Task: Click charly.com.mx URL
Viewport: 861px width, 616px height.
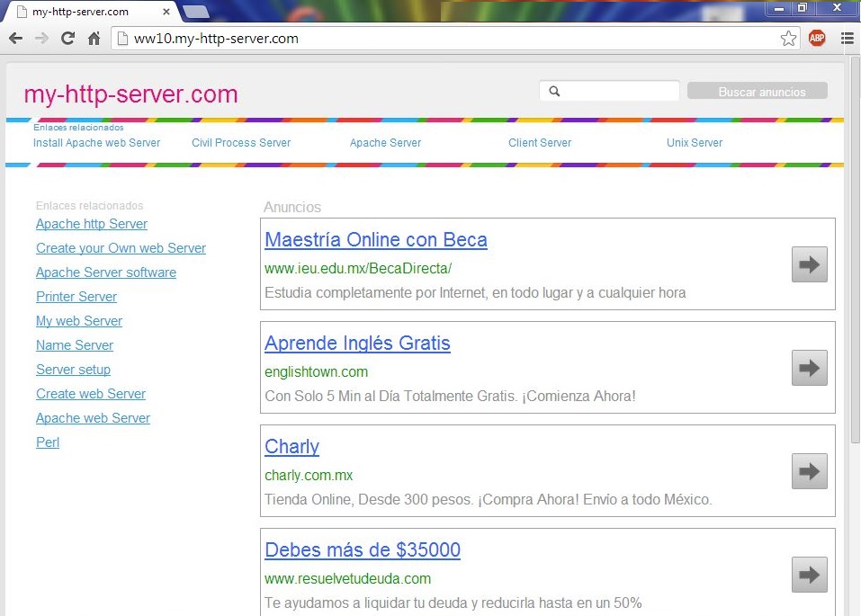Action: coord(309,475)
